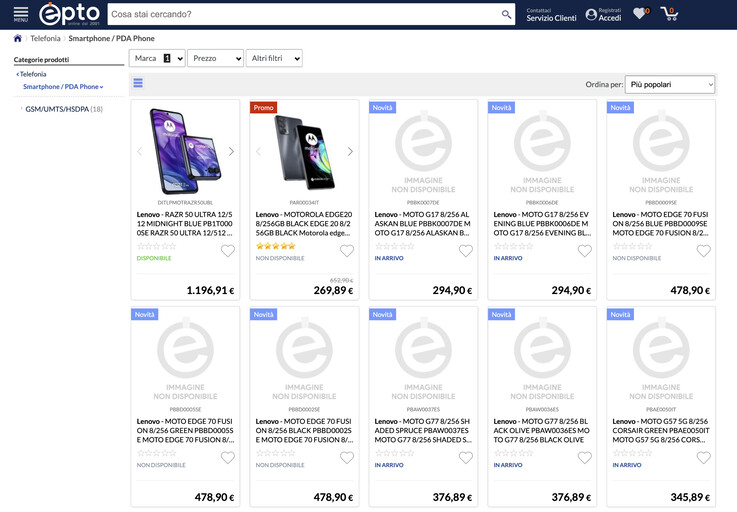Go to Telefonia breadcrumb
This screenshot has width=737, height=512.
tap(45, 39)
